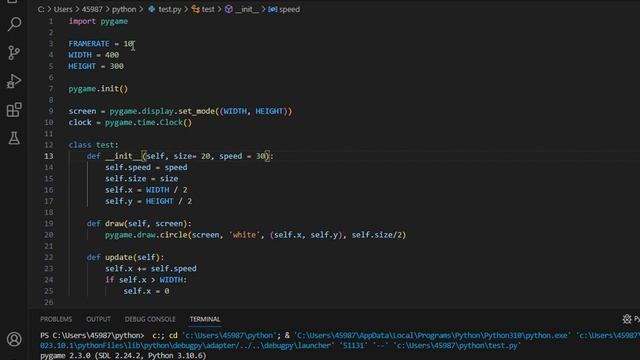The width and height of the screenshot is (640, 360).
Task: Click the 'white' string on line 20
Action: pyautogui.click(x=244, y=235)
